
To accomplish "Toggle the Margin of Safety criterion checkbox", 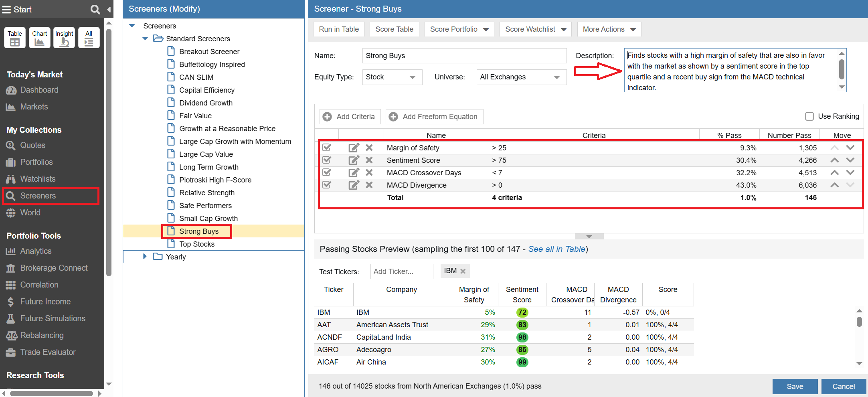I will [327, 148].
